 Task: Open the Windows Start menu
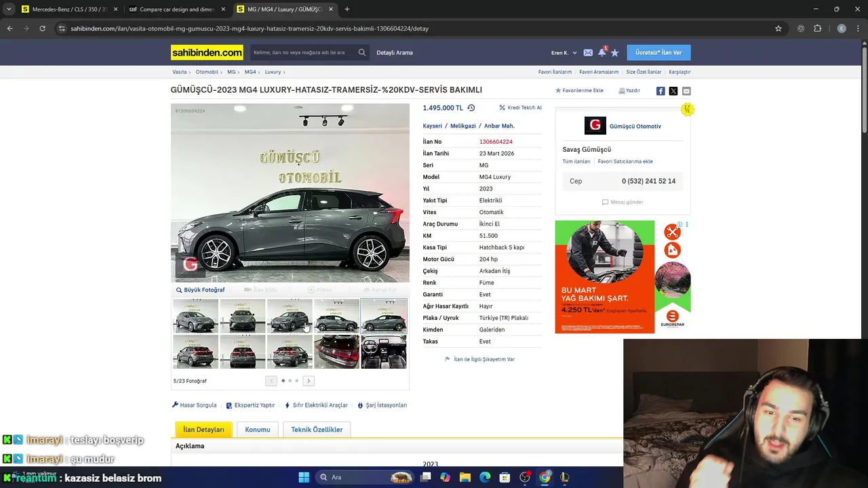point(304,477)
